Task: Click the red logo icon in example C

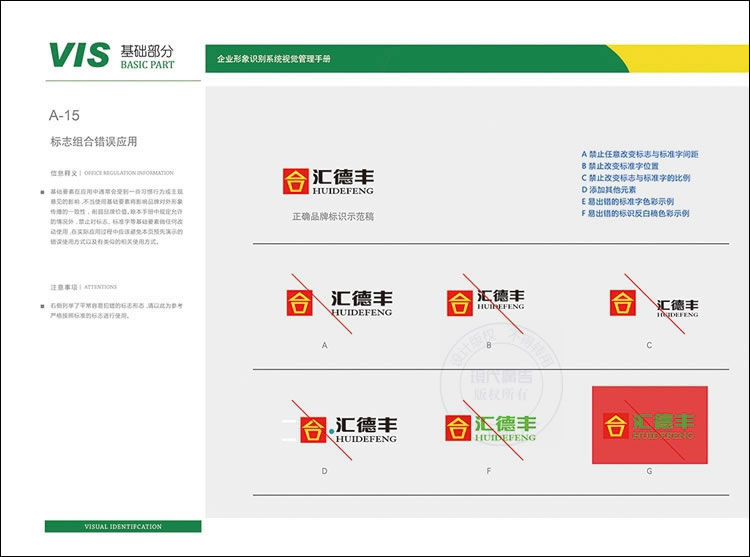Action: coord(623,302)
